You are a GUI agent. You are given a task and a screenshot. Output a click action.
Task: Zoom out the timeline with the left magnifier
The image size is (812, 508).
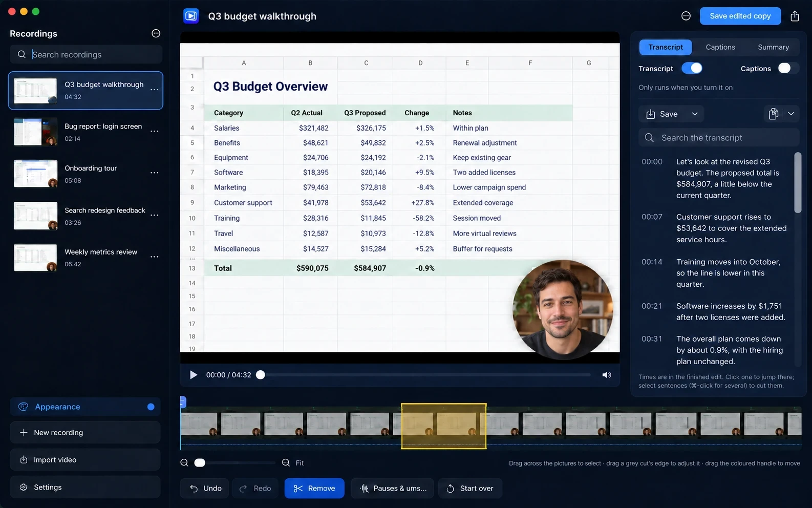(x=184, y=463)
